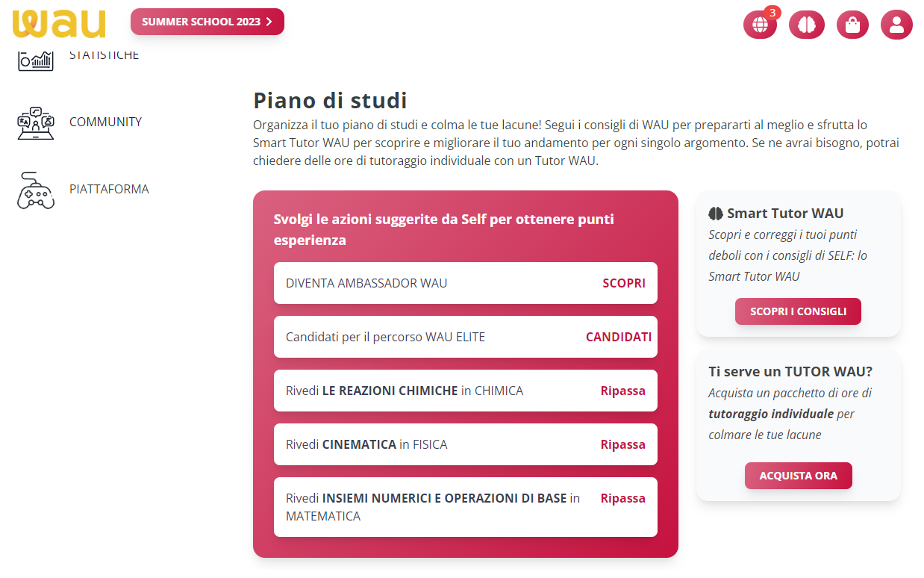Open the user profile icon
The height and width of the screenshot is (578, 924).
tap(896, 25)
